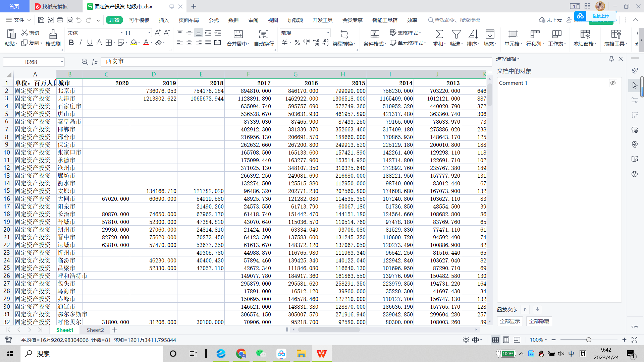Image resolution: width=644 pixels, height=362 pixels.
Task: Expand the font name 宋体 dropdown
Action: [x=121, y=33]
